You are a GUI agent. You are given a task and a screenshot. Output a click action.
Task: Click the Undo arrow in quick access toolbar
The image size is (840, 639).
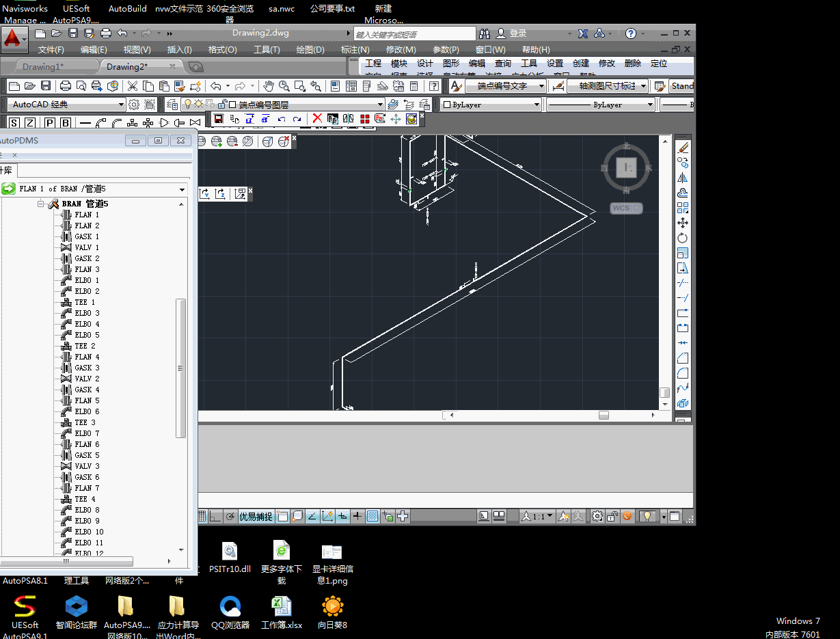click(x=122, y=33)
